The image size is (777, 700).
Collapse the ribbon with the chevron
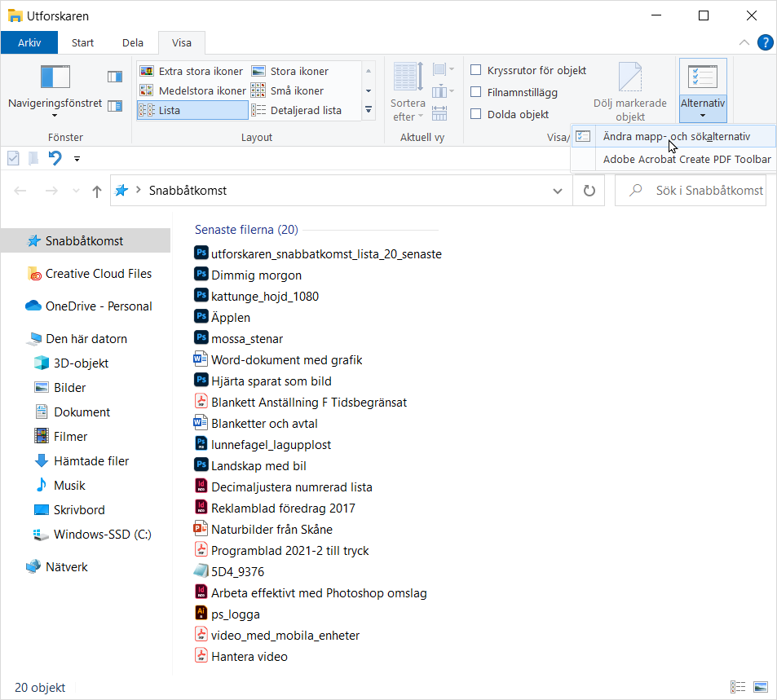pos(744,42)
